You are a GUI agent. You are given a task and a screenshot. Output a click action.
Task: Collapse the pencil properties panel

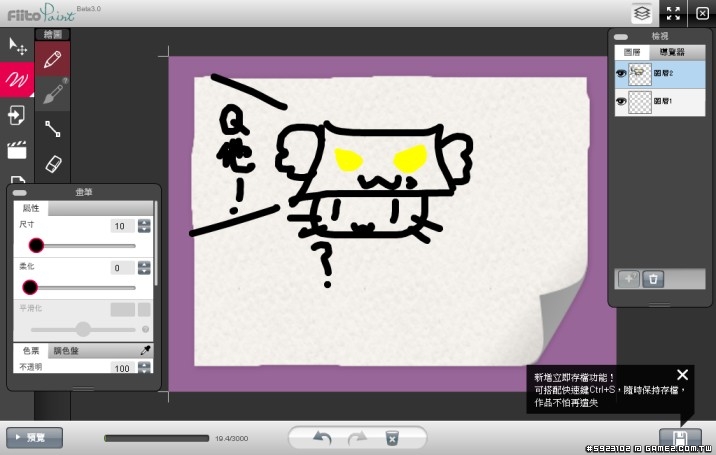pyautogui.click(x=20, y=191)
